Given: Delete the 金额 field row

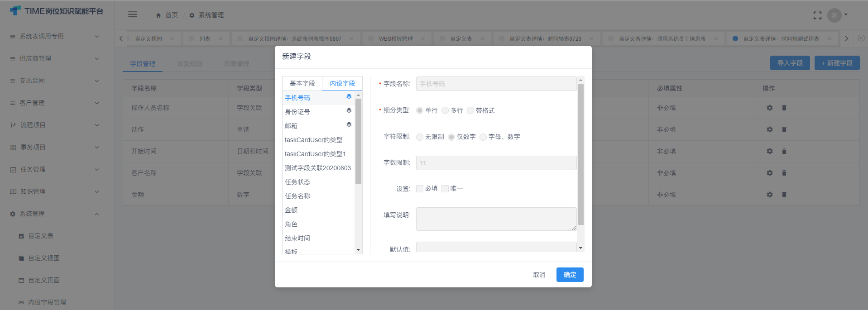Looking at the screenshot, I should (784, 195).
